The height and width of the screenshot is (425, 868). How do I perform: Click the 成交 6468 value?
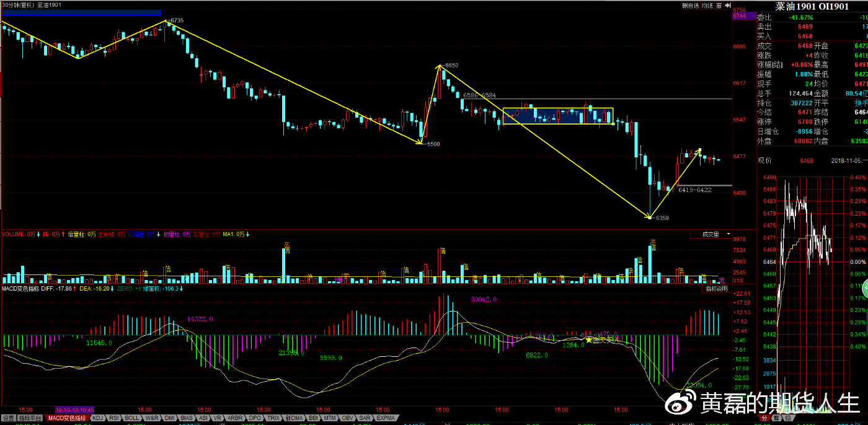[x=805, y=46]
